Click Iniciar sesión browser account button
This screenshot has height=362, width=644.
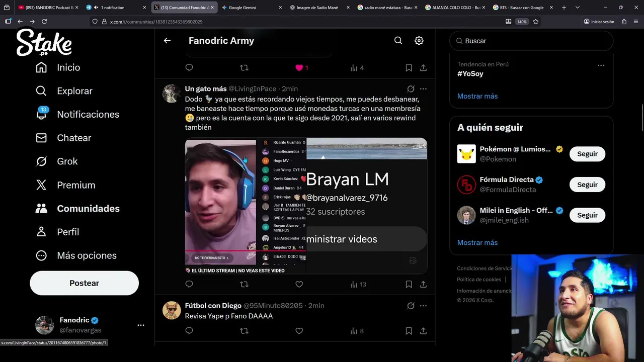click(x=599, y=22)
